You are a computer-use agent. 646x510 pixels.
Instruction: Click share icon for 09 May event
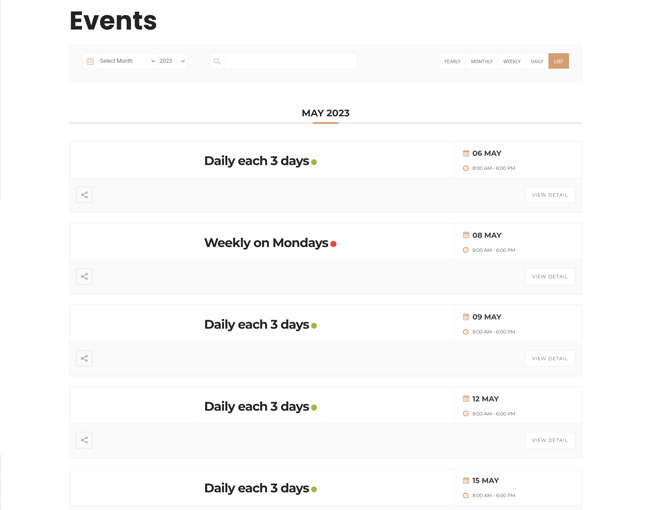(x=84, y=358)
